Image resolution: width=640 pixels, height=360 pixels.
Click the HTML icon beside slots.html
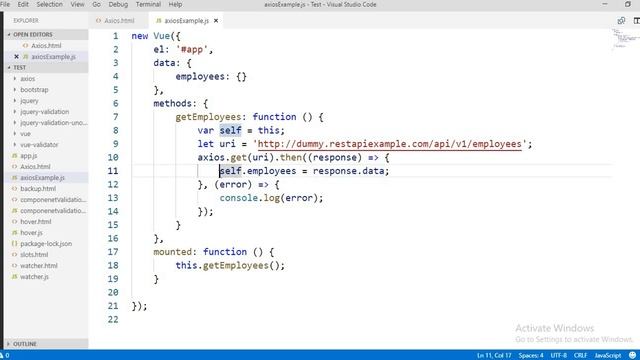(x=15, y=255)
